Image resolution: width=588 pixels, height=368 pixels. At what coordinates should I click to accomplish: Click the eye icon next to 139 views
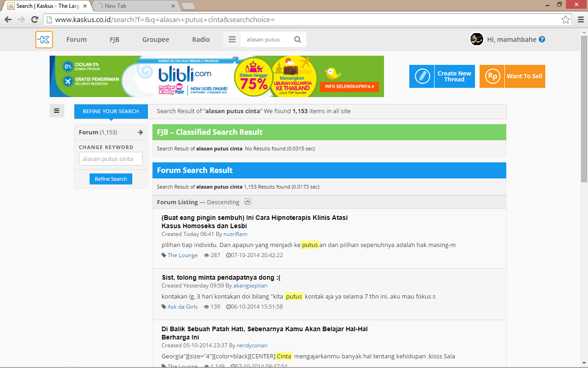point(207,307)
